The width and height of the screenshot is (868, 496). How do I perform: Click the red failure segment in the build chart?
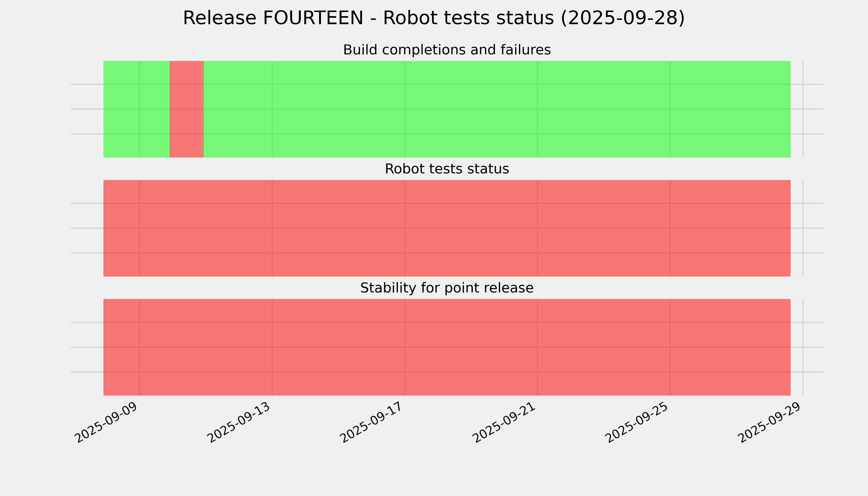pyautogui.click(x=187, y=109)
